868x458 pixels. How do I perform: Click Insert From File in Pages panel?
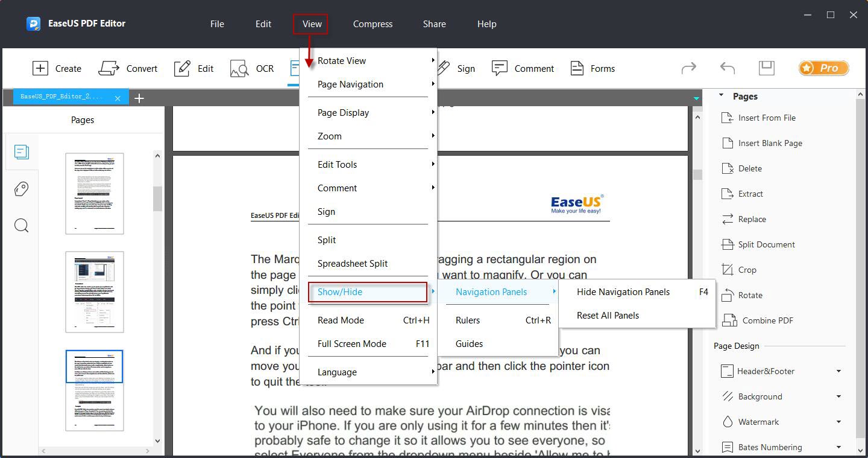pyautogui.click(x=758, y=118)
